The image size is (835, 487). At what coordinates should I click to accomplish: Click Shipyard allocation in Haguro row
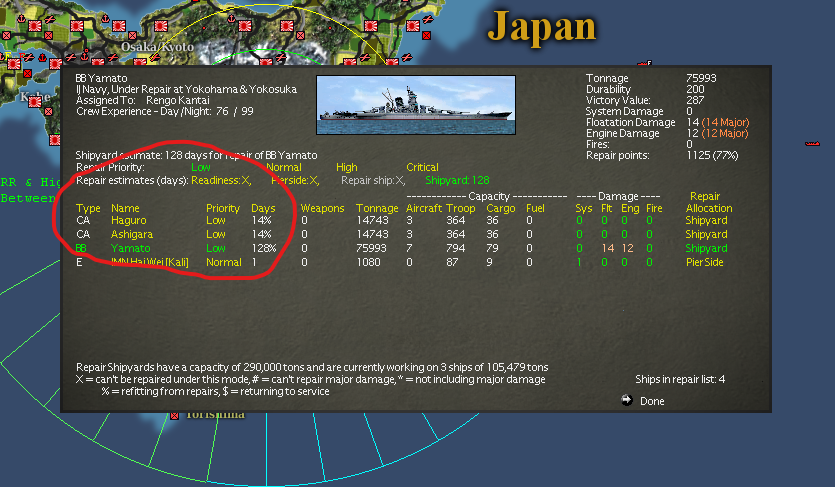tap(706, 220)
